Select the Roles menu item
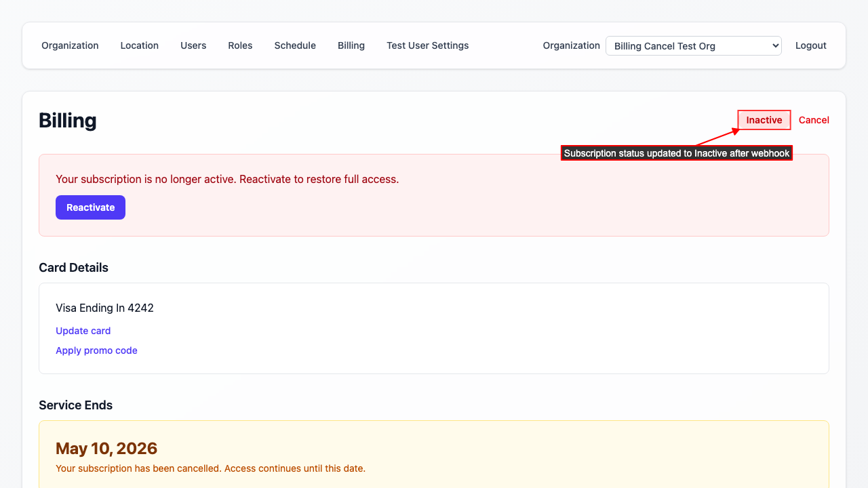Image resolution: width=868 pixels, height=488 pixels. (x=240, y=45)
